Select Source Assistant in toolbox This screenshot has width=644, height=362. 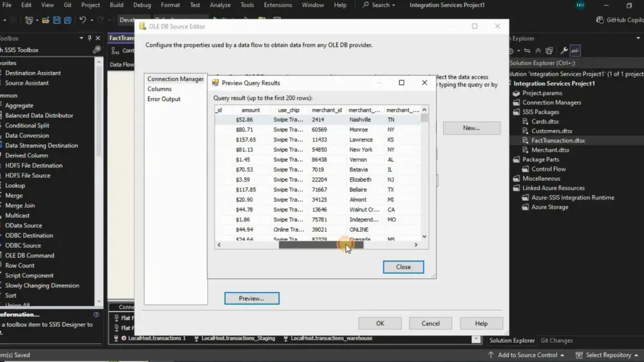coord(26,83)
